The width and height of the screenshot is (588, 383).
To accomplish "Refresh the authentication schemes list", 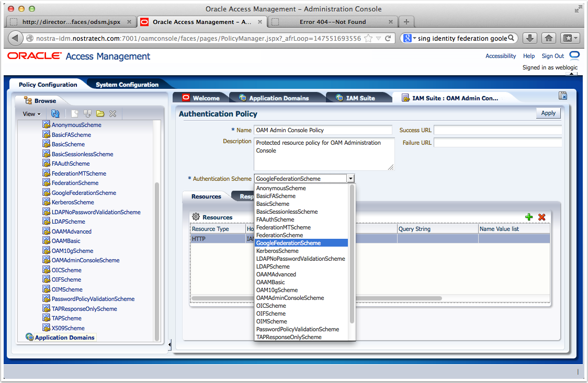I will [x=55, y=113].
